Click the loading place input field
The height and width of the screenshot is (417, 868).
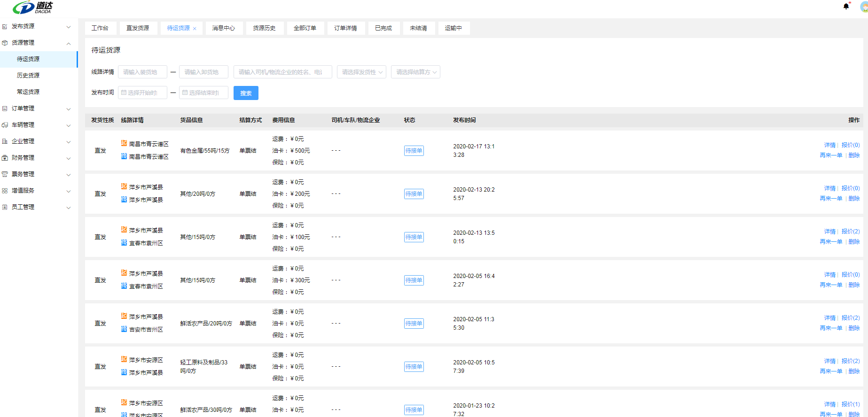pos(142,72)
